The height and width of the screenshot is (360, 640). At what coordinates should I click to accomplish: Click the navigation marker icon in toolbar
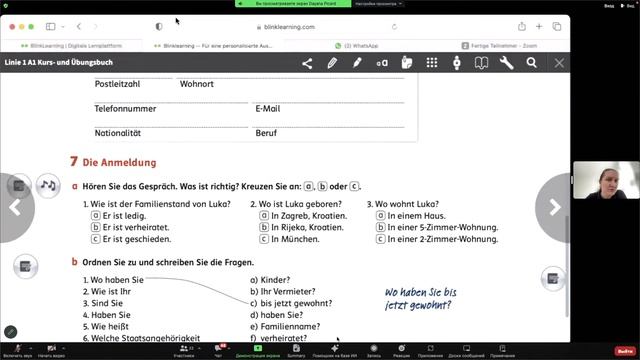click(x=457, y=63)
